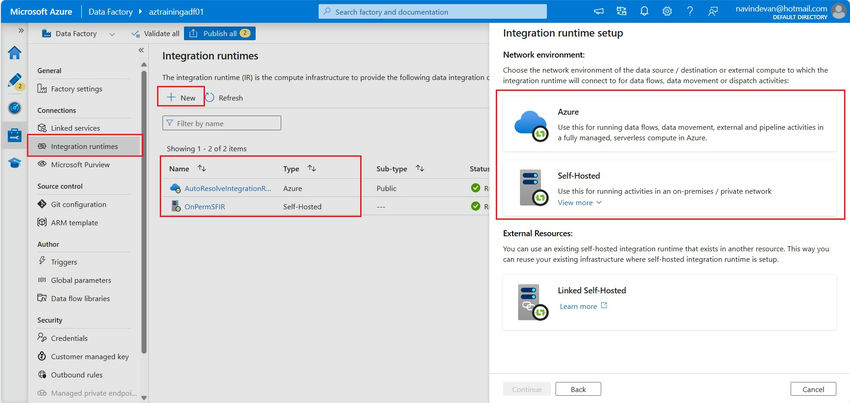Open the feedback icon

point(713,11)
